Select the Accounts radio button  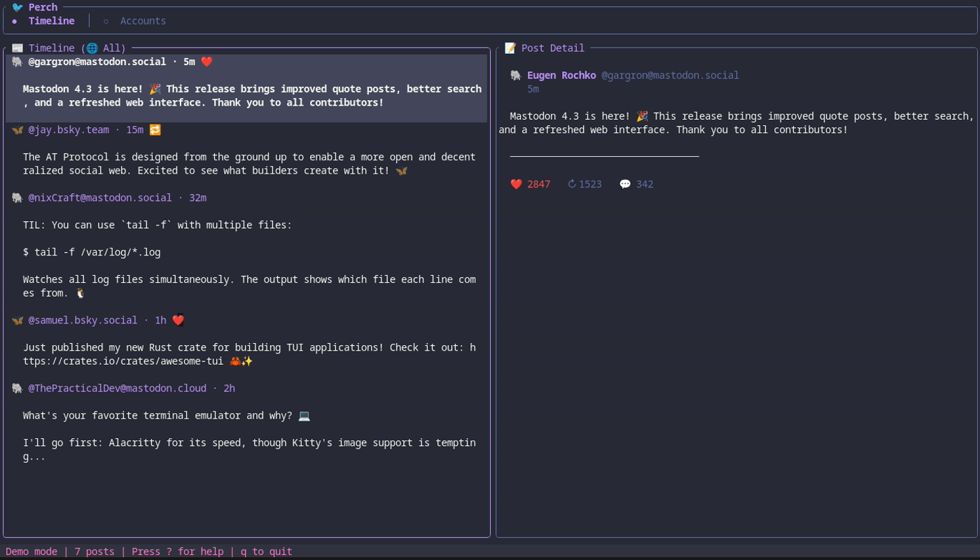click(106, 21)
